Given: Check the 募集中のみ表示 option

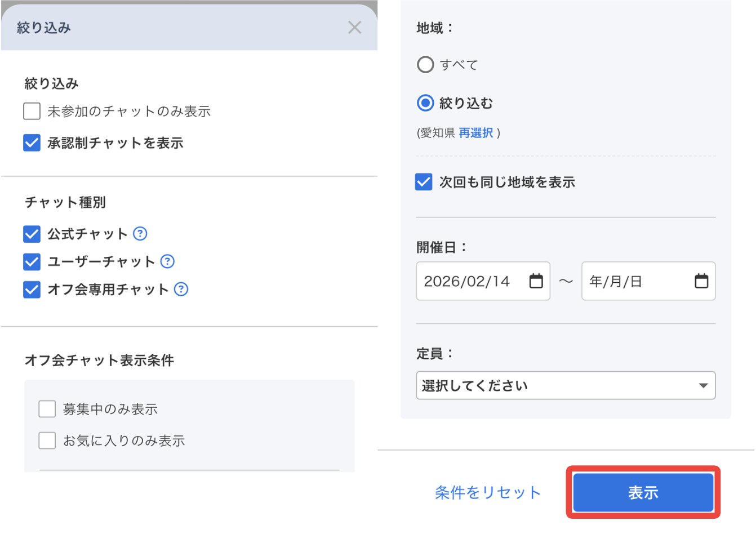Looking at the screenshot, I should [47, 409].
